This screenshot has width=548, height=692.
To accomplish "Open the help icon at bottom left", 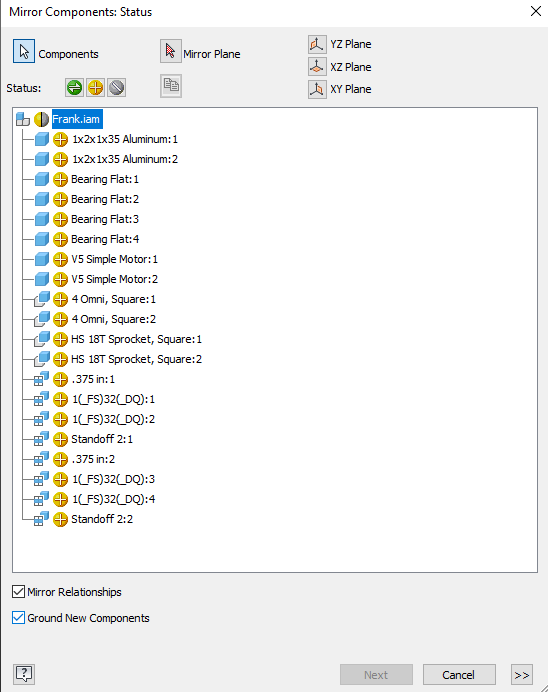I will [x=24, y=674].
